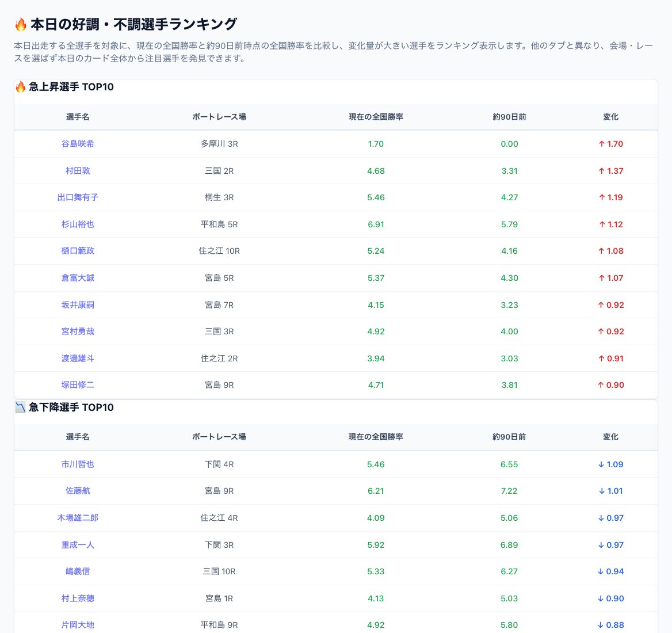The width and height of the screenshot is (672, 633).
Task: Open player link 佐藤航
Action: 78,491
